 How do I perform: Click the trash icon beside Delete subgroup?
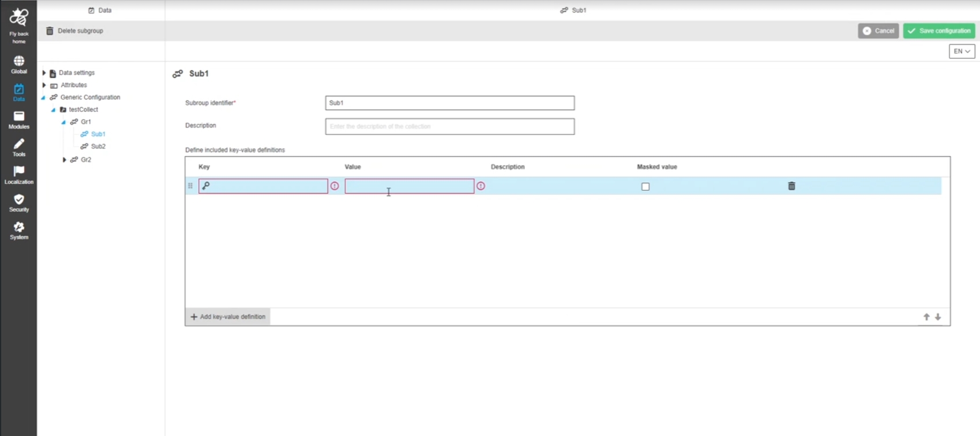pyautogui.click(x=50, y=31)
